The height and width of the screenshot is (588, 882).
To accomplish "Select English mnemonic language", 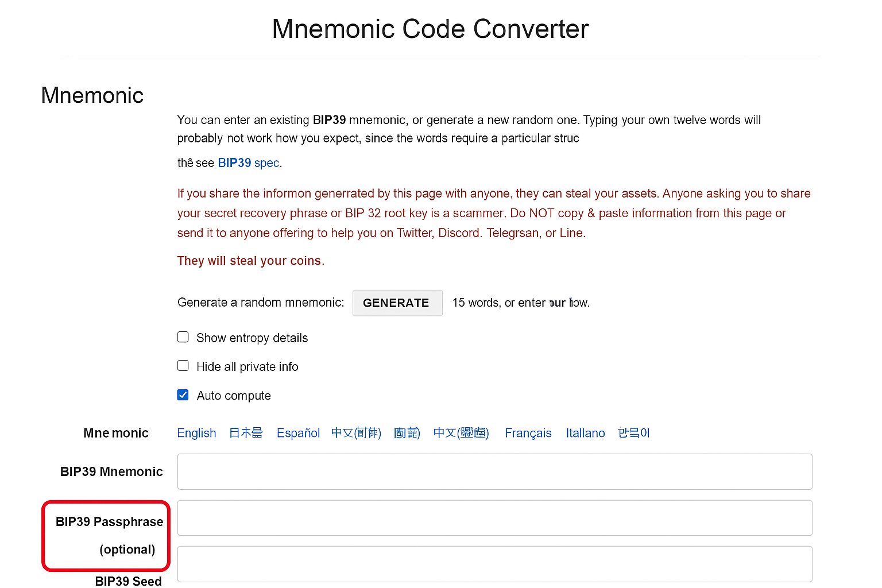I will (x=196, y=433).
